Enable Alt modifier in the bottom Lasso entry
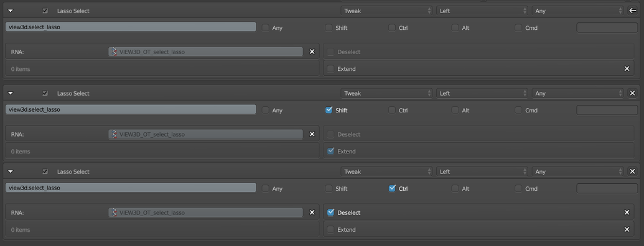This screenshot has width=644, height=246. (x=455, y=189)
